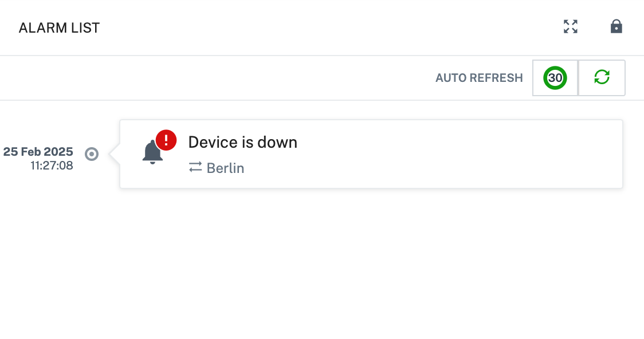The height and width of the screenshot is (339, 644).
Task: Click the pointer notch on the alarm card
Action: 115,154
